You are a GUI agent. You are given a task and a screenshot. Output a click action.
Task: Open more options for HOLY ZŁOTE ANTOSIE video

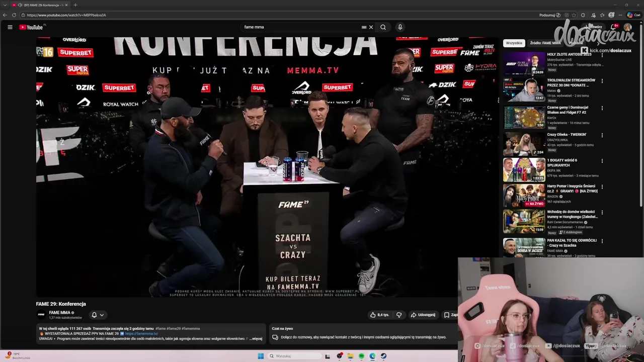(602, 54)
